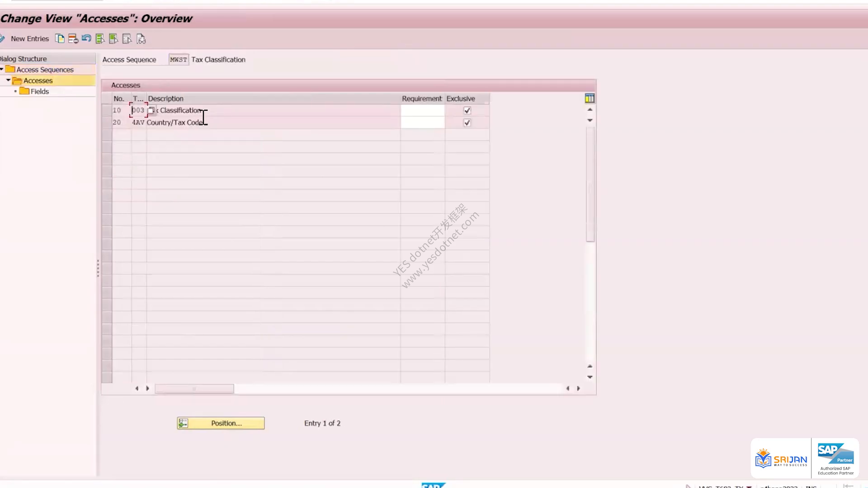Image resolution: width=868 pixels, height=488 pixels.
Task: Click table cell 4AV in row 20
Action: [138, 122]
